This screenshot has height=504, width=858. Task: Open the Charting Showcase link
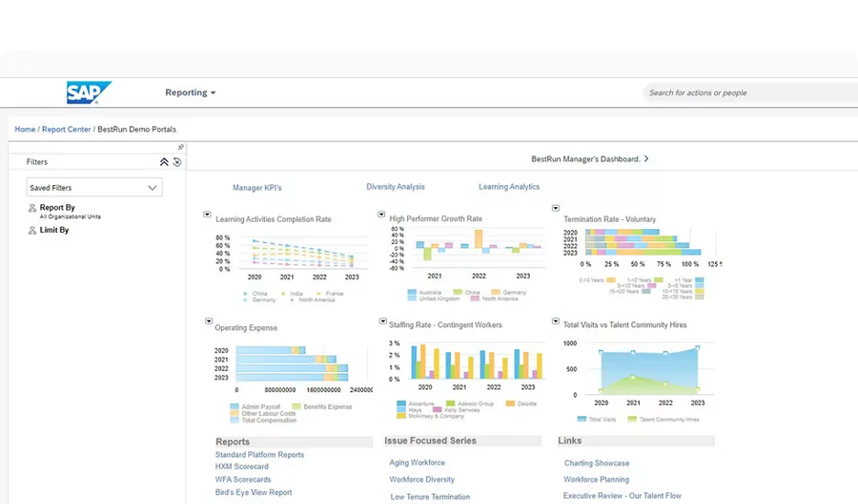point(597,464)
